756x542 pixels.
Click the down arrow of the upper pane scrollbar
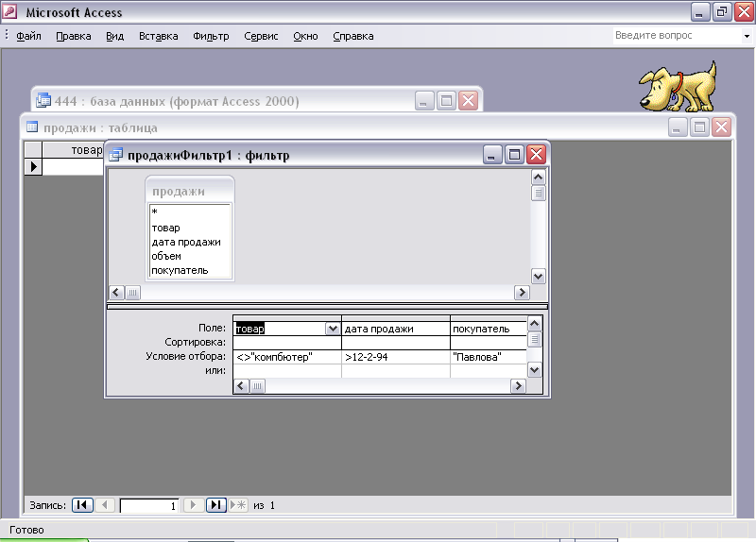coord(538,277)
